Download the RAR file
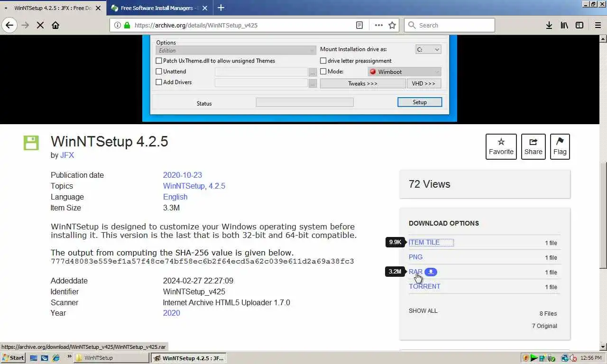Image resolution: width=607 pixels, height=364 pixels. [415, 272]
